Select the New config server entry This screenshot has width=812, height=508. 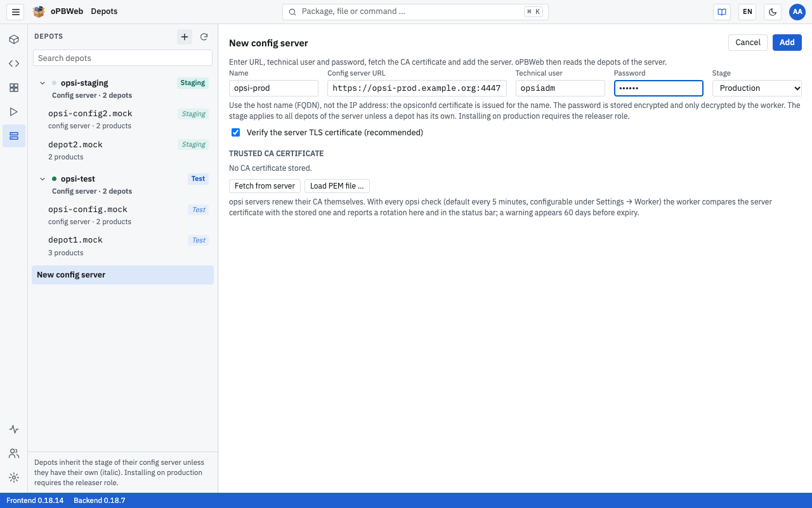click(122, 275)
